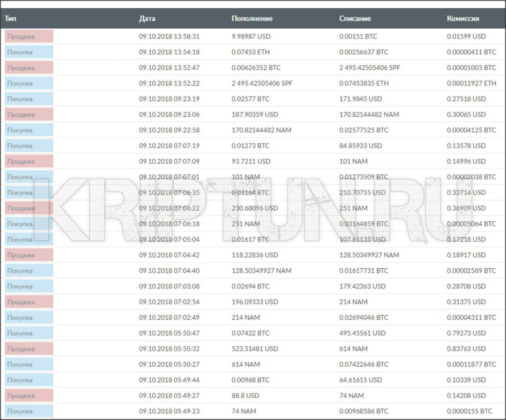Click withdrawal value 101 NAM
Image resolution: width=506 pixels, height=420 pixels.
353,161
